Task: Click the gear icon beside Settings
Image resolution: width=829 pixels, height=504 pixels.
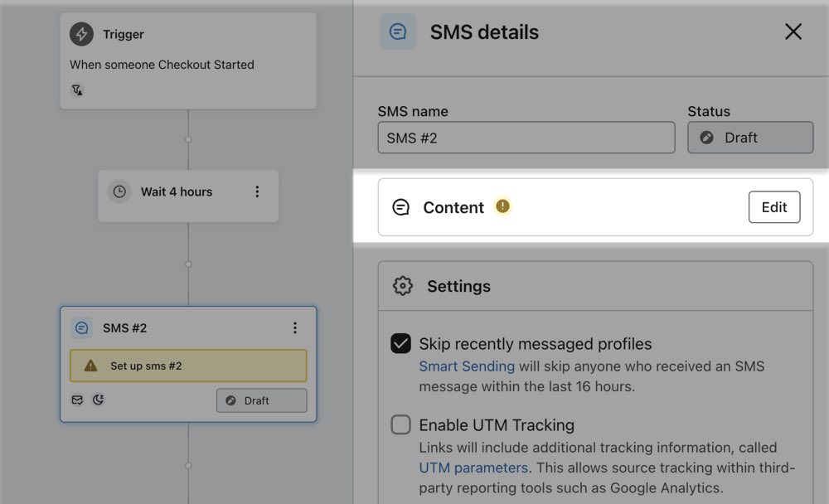Action: pos(402,286)
